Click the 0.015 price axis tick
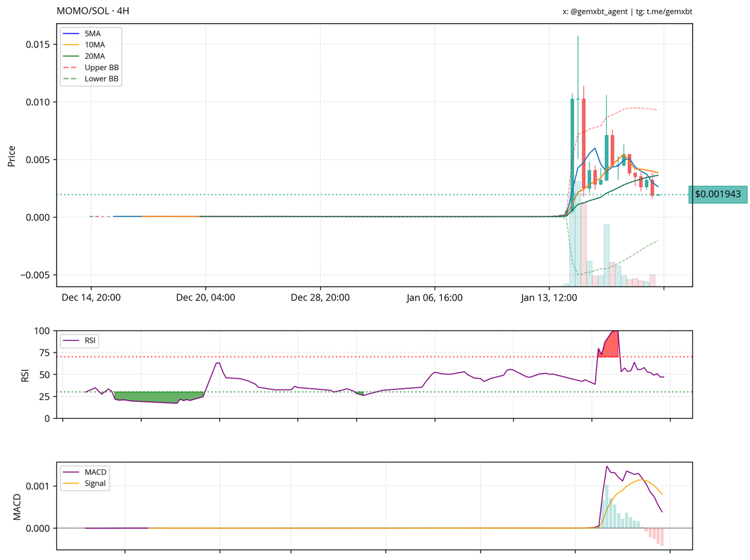 click(x=37, y=44)
